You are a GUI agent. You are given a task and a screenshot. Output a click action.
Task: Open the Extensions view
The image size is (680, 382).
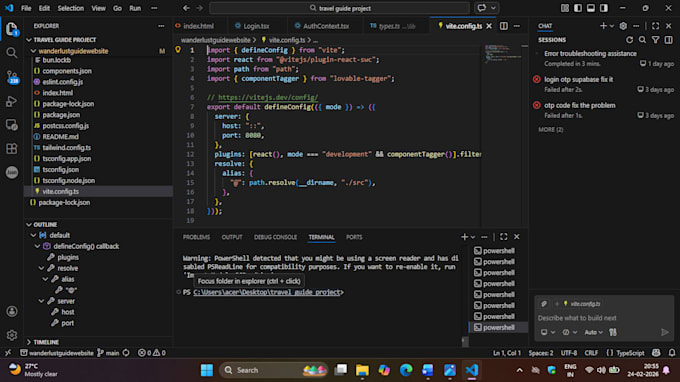[12, 149]
